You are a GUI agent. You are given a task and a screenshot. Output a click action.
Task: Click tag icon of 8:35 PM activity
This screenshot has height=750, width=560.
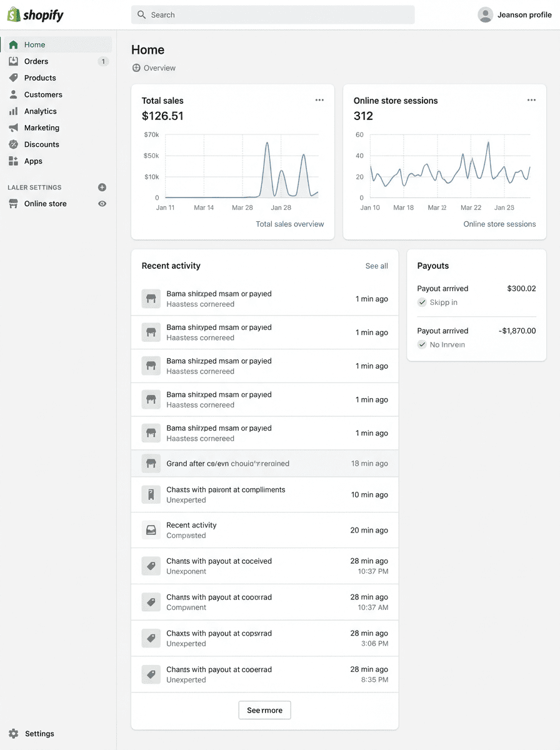click(151, 674)
